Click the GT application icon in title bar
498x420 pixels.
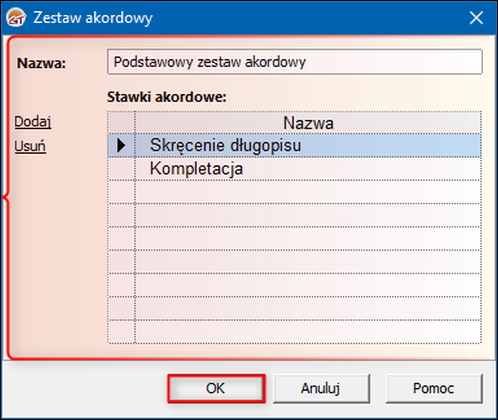pyautogui.click(x=16, y=18)
